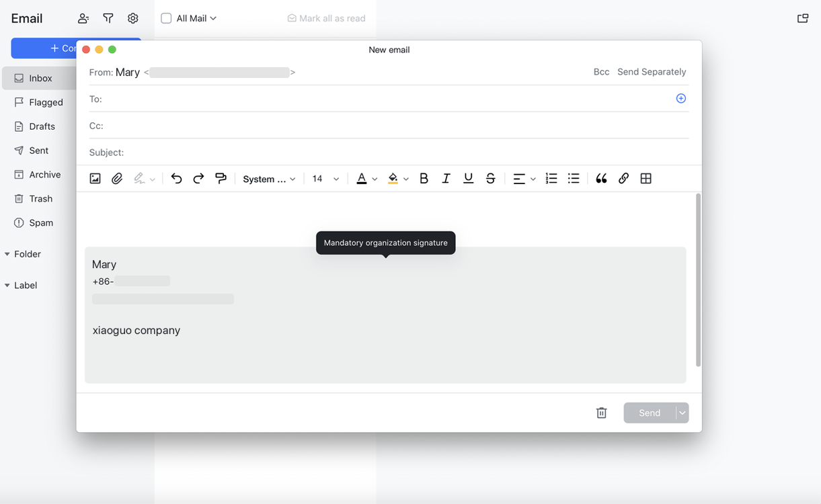Image resolution: width=821 pixels, height=504 pixels.
Task: Insert a table into the message
Action: click(x=646, y=178)
